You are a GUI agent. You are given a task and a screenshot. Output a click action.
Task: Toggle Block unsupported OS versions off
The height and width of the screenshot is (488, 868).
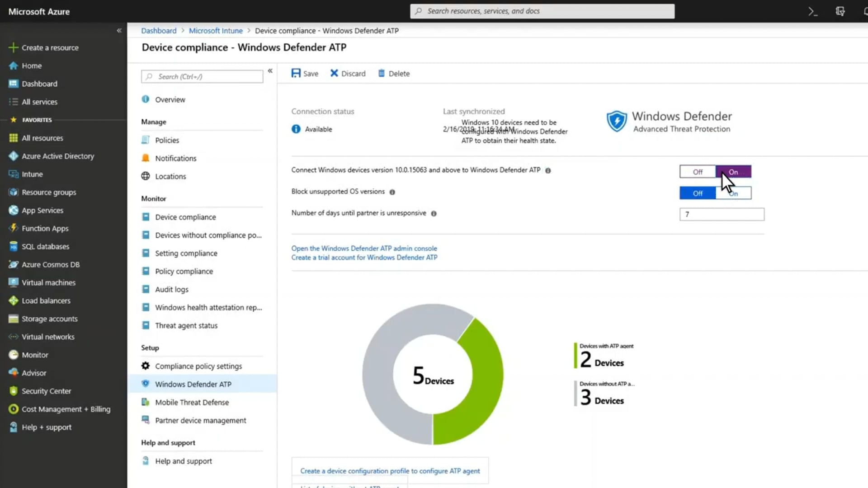click(x=698, y=192)
